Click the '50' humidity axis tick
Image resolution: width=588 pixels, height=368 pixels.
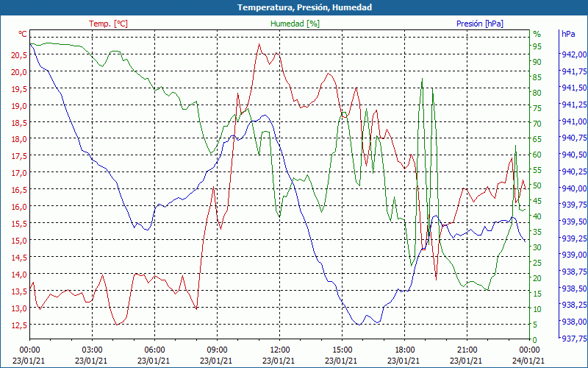coord(537,185)
